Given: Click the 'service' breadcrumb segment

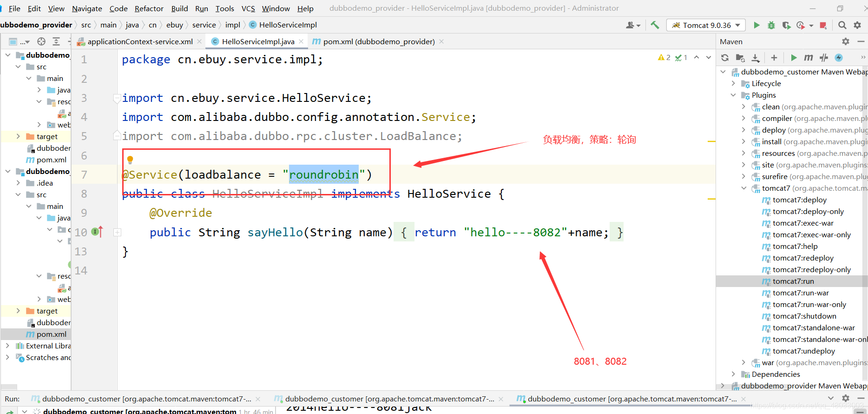Looking at the screenshot, I should pos(204,25).
